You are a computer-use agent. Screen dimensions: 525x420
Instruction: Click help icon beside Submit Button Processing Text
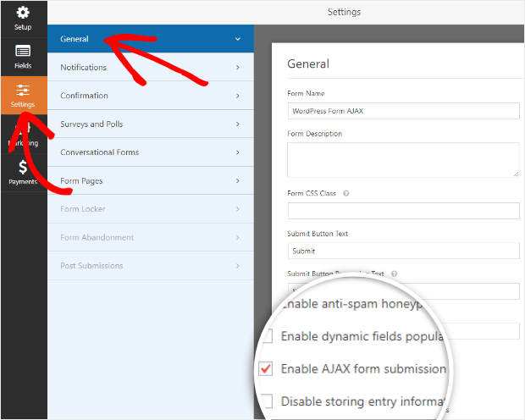click(394, 274)
